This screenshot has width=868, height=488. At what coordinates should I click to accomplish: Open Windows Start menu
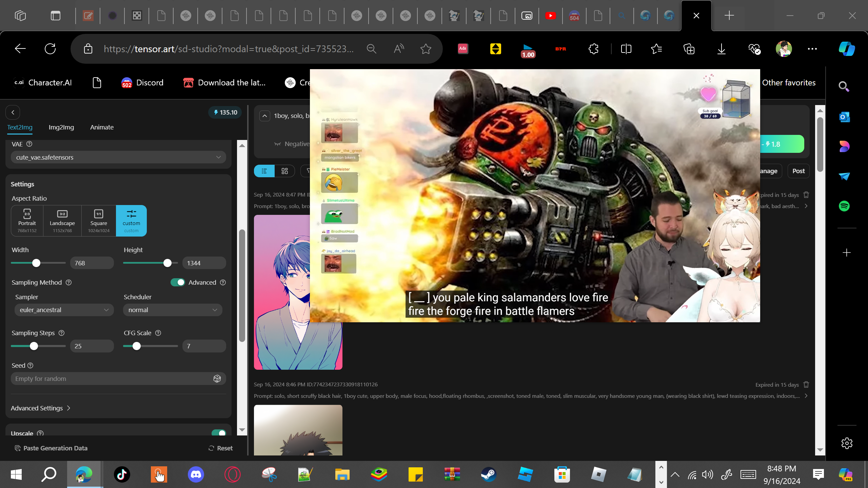16,474
